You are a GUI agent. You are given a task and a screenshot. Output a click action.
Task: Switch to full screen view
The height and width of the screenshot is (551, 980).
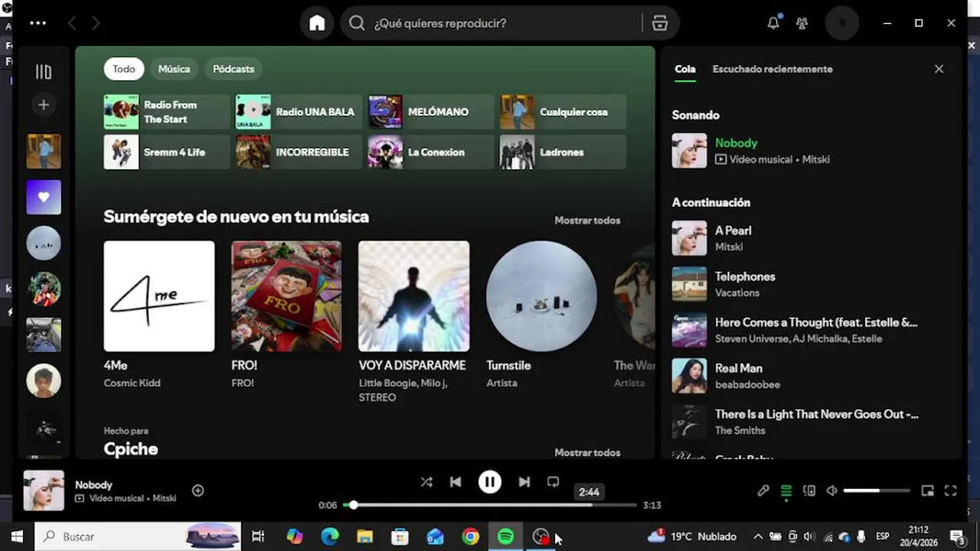click(x=951, y=491)
